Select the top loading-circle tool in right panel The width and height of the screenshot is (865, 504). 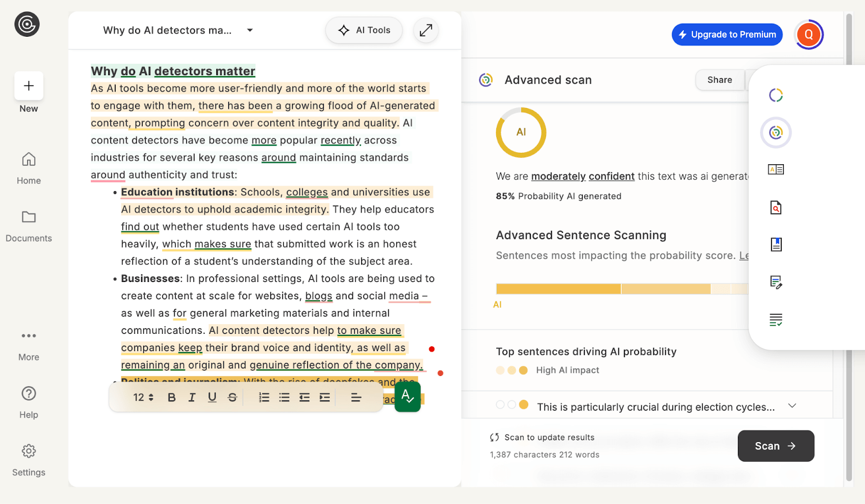(776, 95)
